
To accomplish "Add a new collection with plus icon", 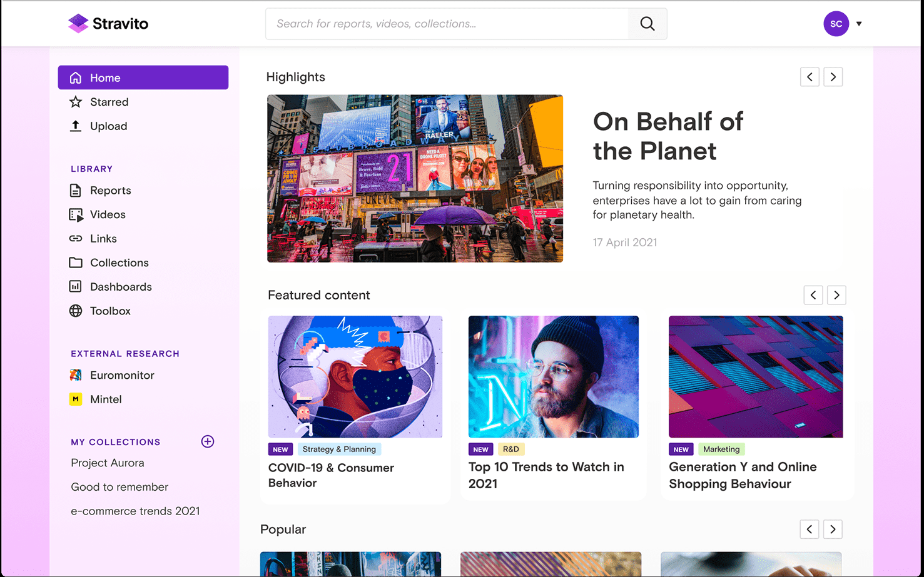I will click(x=208, y=442).
